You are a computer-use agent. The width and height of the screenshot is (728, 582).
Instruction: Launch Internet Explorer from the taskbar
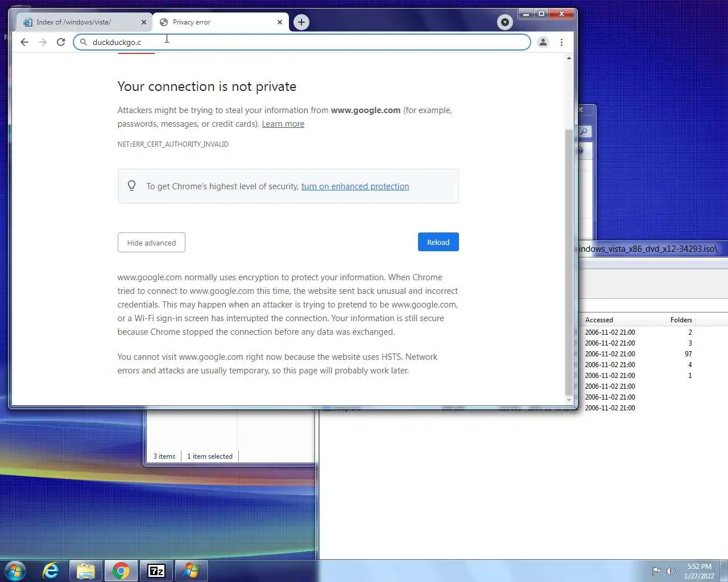(51, 570)
